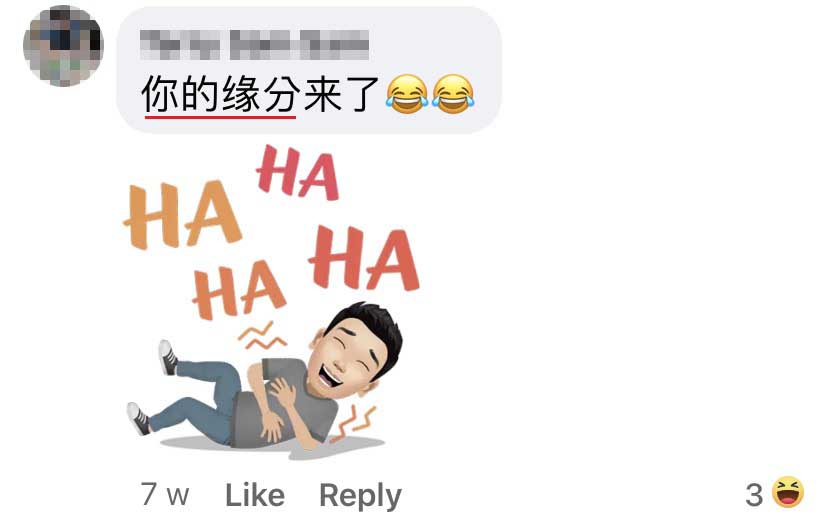
Task: Click the second tears-of-joy emoji
Action: coord(453,95)
